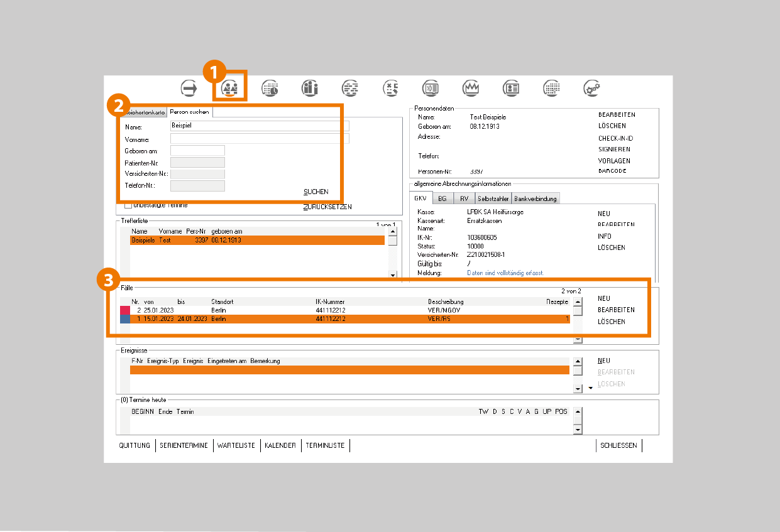Click the arrow logout icon in toolbar

189,88
